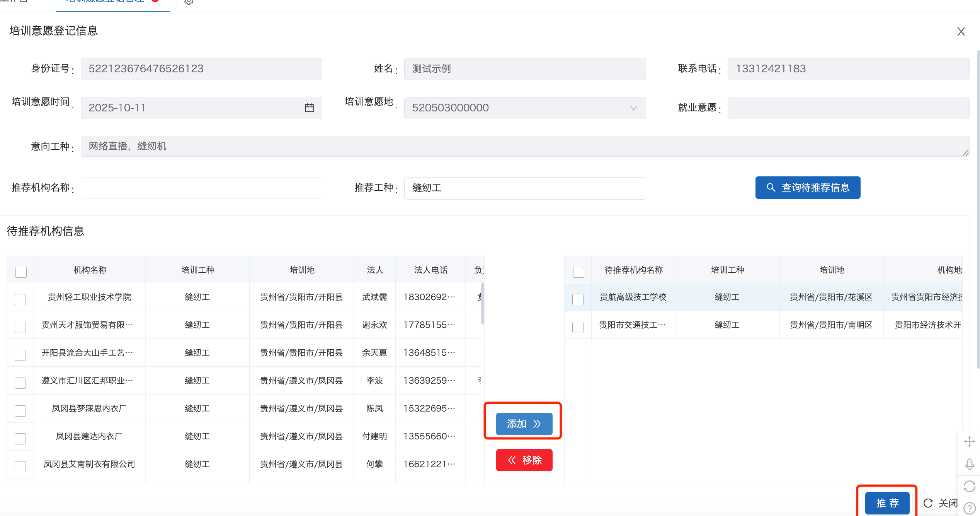Click the circular refresh icon in floating toolbar

point(969,486)
